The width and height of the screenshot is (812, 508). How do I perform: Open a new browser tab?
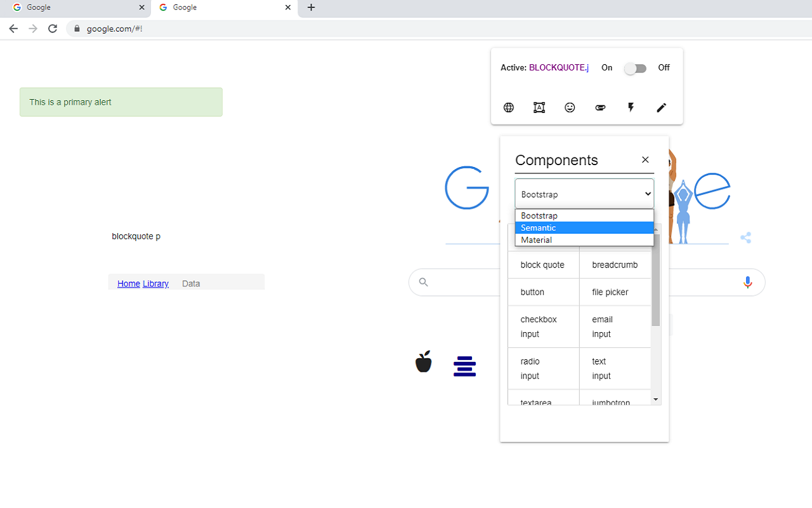click(311, 8)
